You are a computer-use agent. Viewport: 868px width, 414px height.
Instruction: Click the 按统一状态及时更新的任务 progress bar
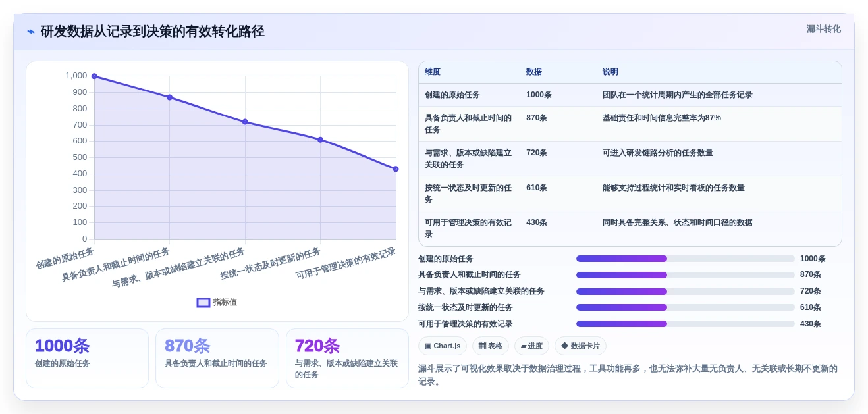point(686,307)
